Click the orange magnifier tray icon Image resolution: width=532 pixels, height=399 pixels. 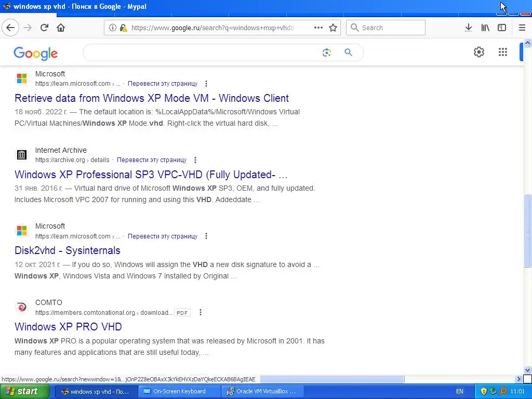503,392
